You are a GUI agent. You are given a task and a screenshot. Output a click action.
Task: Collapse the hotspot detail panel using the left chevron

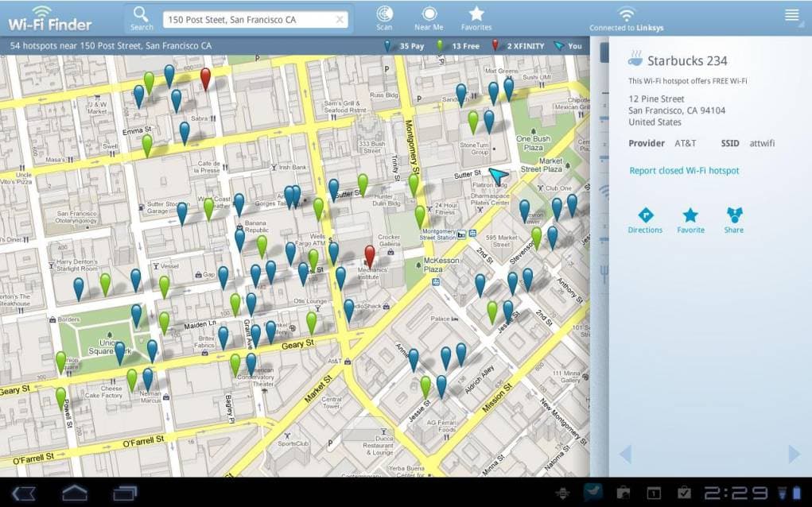coord(624,453)
